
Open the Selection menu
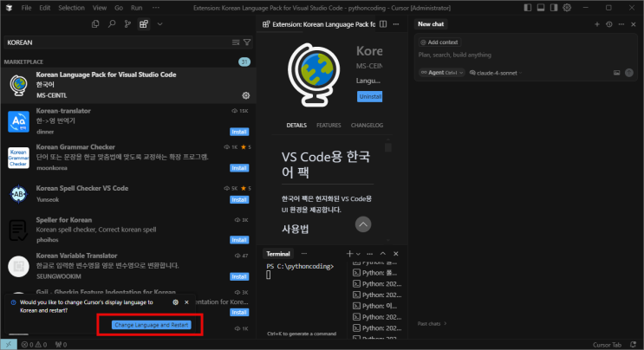pos(71,8)
